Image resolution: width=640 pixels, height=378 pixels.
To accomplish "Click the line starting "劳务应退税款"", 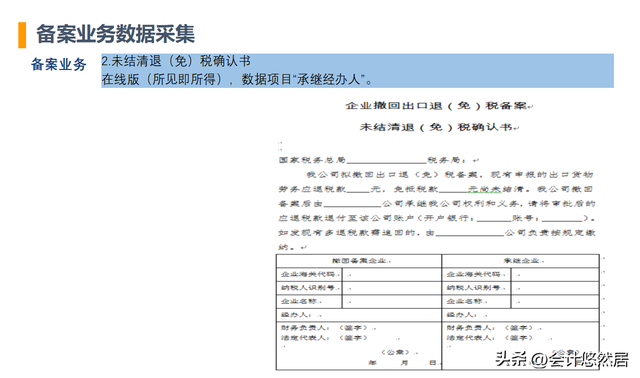I will pos(436,189).
